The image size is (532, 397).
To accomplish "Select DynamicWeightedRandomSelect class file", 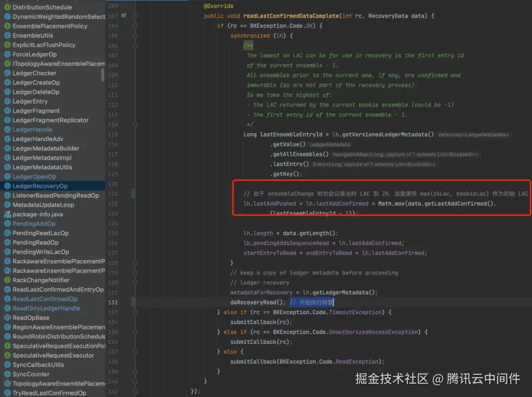I will coord(59,17).
